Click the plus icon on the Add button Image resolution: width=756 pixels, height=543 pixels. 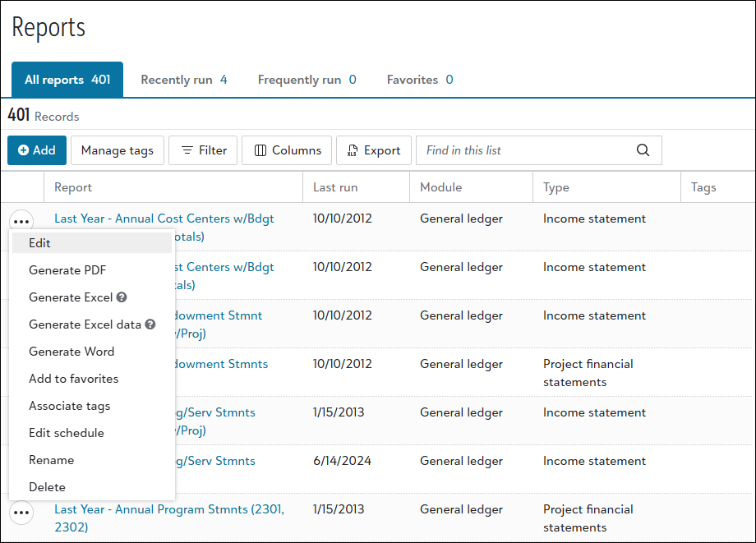[22, 150]
